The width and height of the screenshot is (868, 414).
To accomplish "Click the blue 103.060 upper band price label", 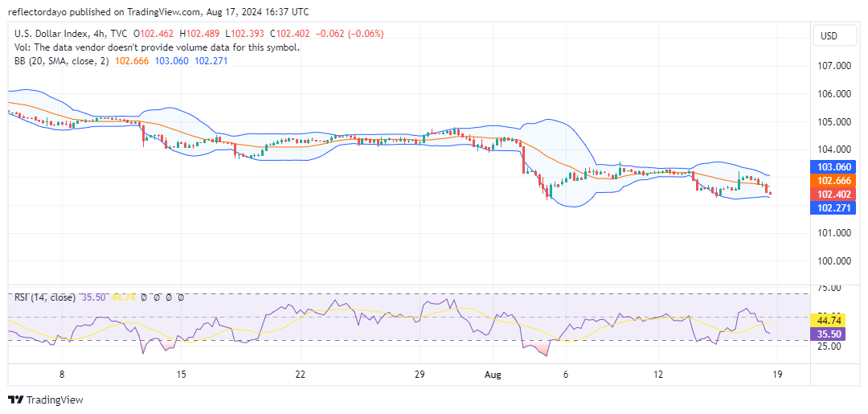I will [833, 166].
